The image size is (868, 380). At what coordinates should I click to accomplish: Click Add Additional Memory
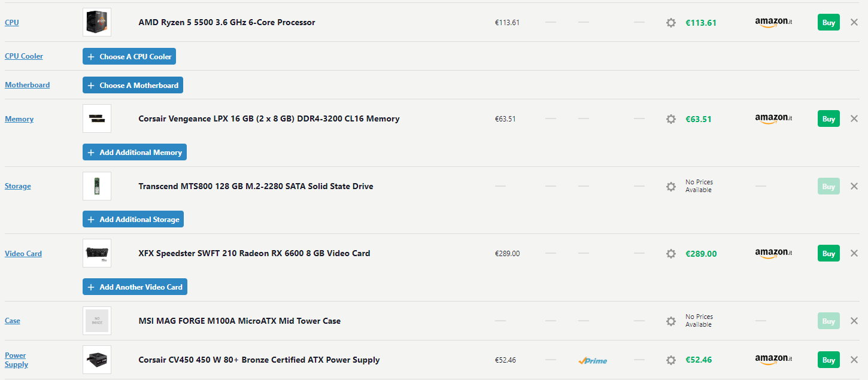[x=134, y=152]
